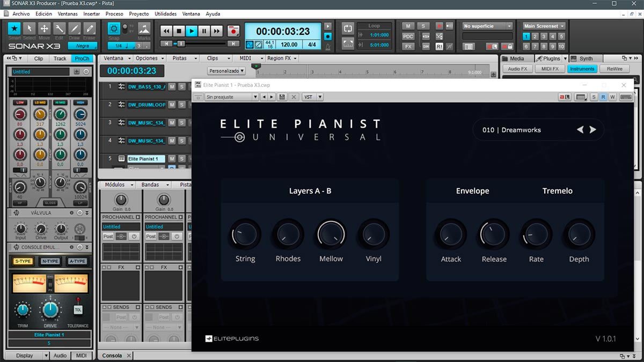This screenshot has width=644, height=362.
Task: Solo the DW_DRUMLOOP track
Action: click(x=181, y=105)
